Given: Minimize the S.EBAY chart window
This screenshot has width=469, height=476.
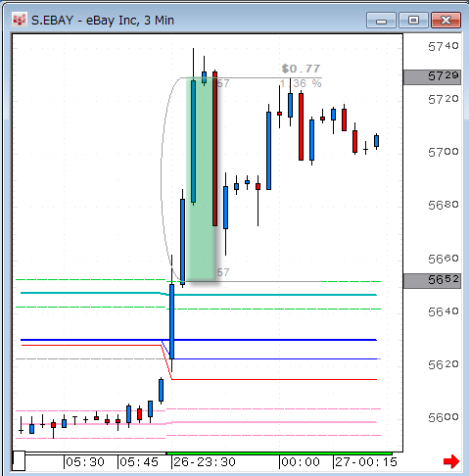Looking at the screenshot, I should (381, 21).
